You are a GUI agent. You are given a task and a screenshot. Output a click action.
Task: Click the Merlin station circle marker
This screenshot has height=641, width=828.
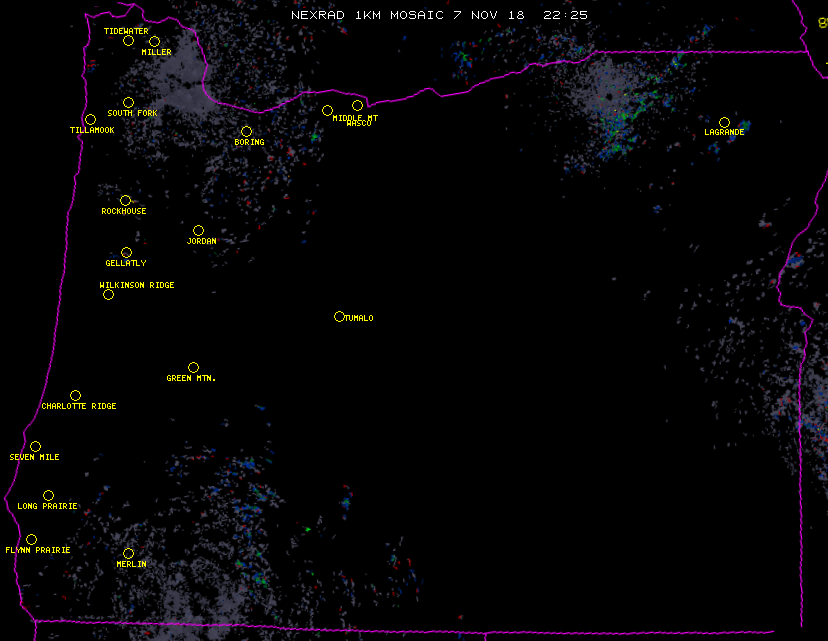[x=128, y=554]
